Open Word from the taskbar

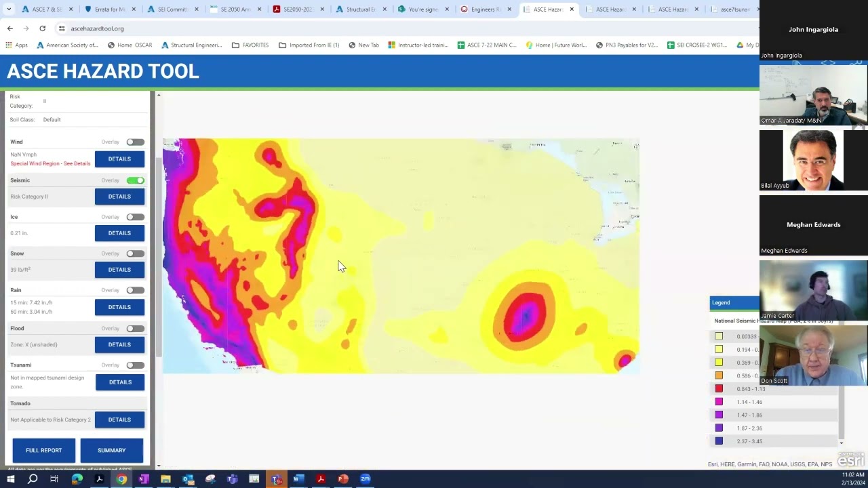(298, 479)
